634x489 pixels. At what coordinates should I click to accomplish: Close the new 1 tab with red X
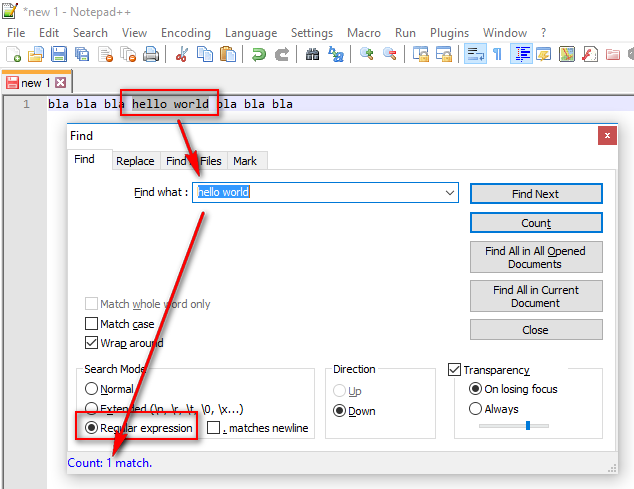pos(61,83)
